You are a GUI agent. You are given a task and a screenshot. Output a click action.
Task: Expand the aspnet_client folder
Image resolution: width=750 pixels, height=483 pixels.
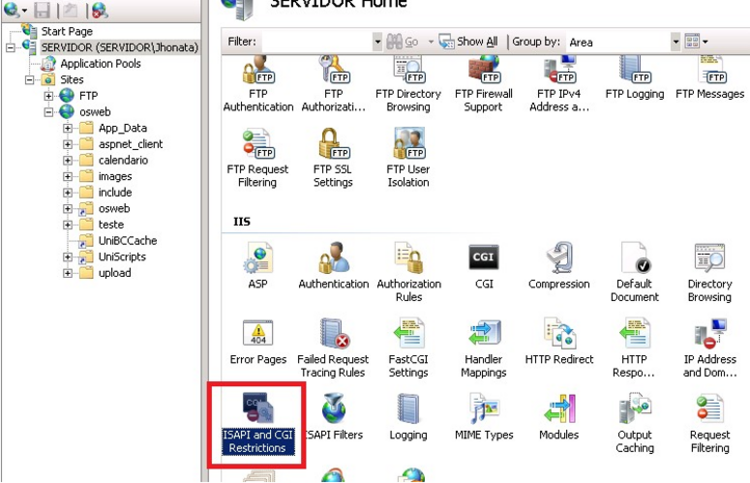point(67,144)
